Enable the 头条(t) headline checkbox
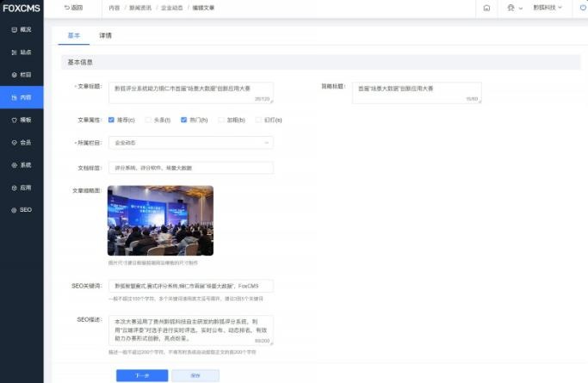This screenshot has height=383, width=588. (148, 120)
